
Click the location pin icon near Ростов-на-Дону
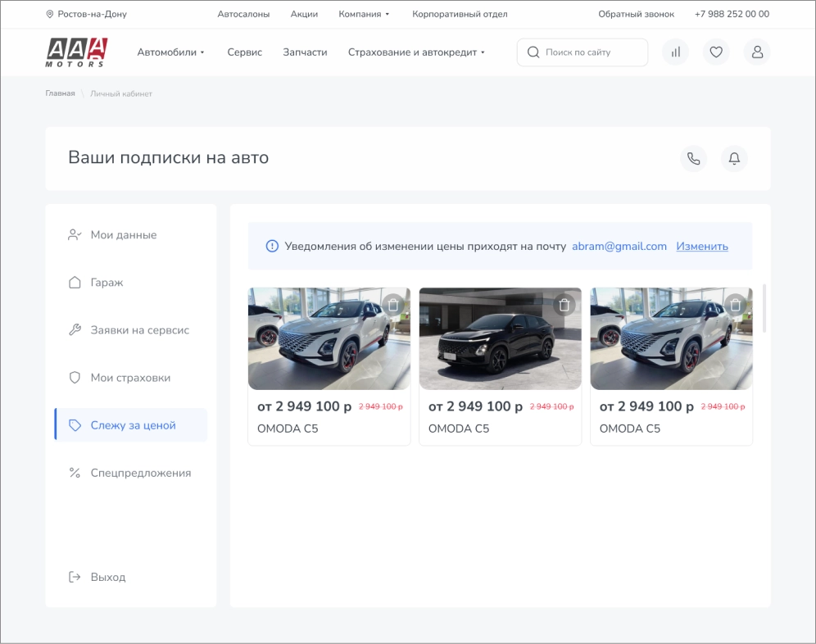(50, 14)
